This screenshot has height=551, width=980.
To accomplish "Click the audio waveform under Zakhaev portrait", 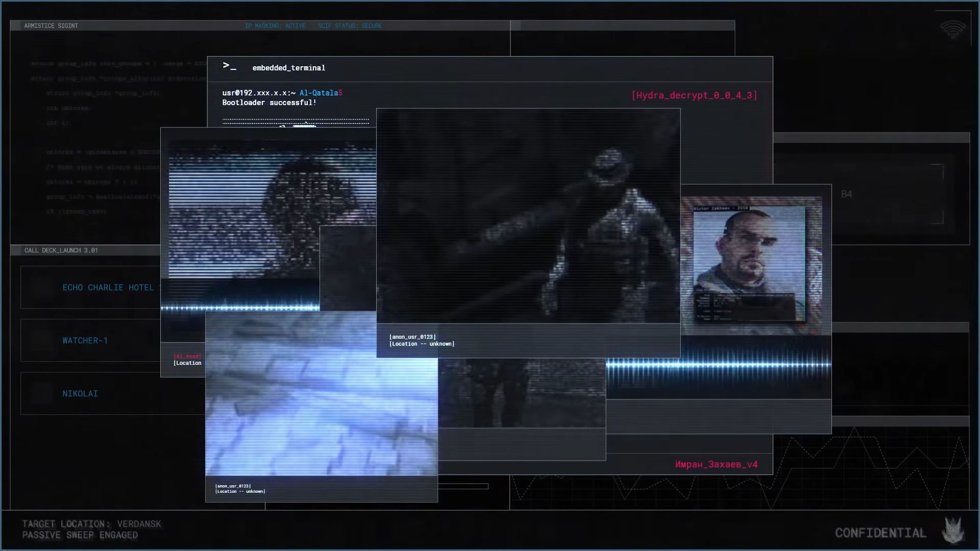I will 755,365.
